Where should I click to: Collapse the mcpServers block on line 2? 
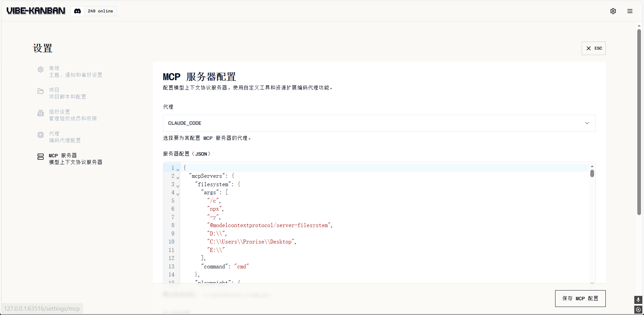(x=178, y=178)
